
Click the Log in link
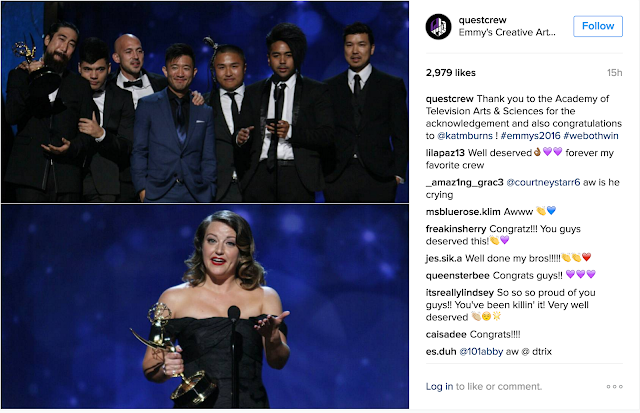(439, 386)
